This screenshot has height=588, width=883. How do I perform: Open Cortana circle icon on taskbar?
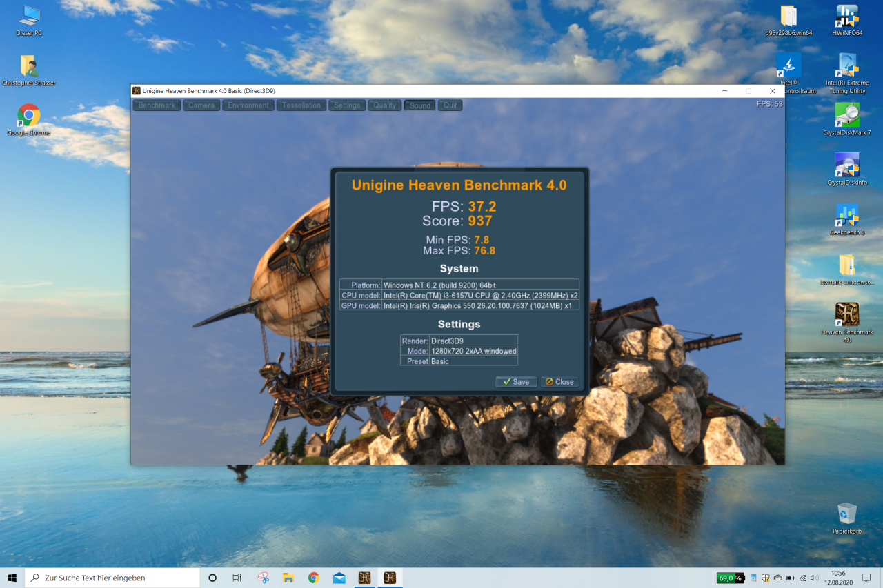[212, 578]
